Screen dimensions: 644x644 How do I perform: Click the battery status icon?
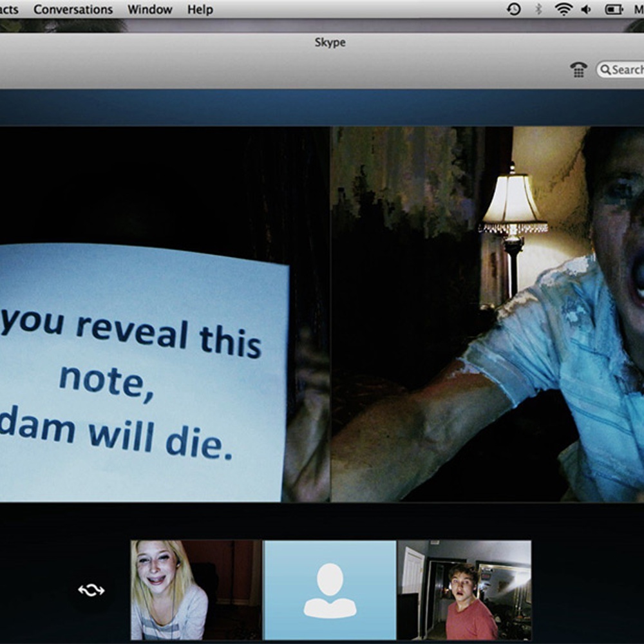coord(614,9)
